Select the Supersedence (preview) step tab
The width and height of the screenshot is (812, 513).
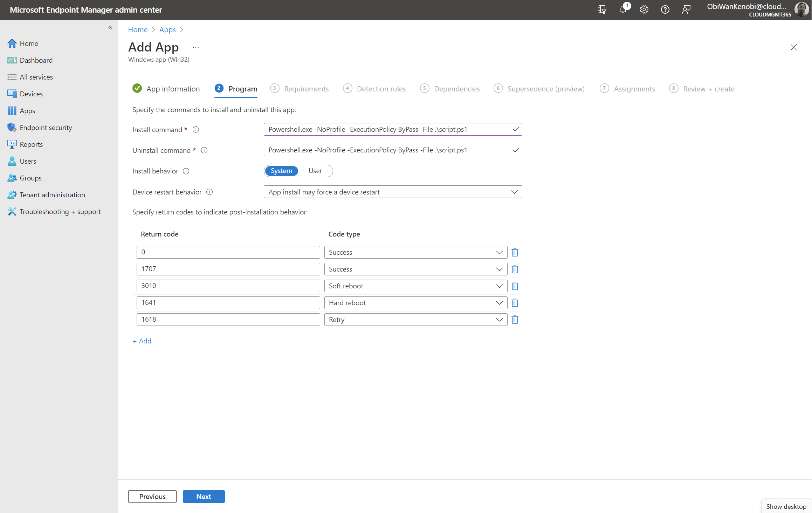point(539,89)
